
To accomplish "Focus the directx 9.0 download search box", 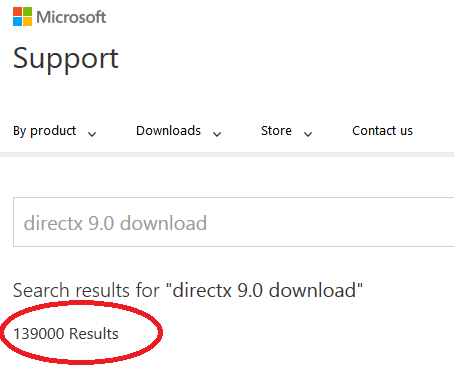I will 233,222.
